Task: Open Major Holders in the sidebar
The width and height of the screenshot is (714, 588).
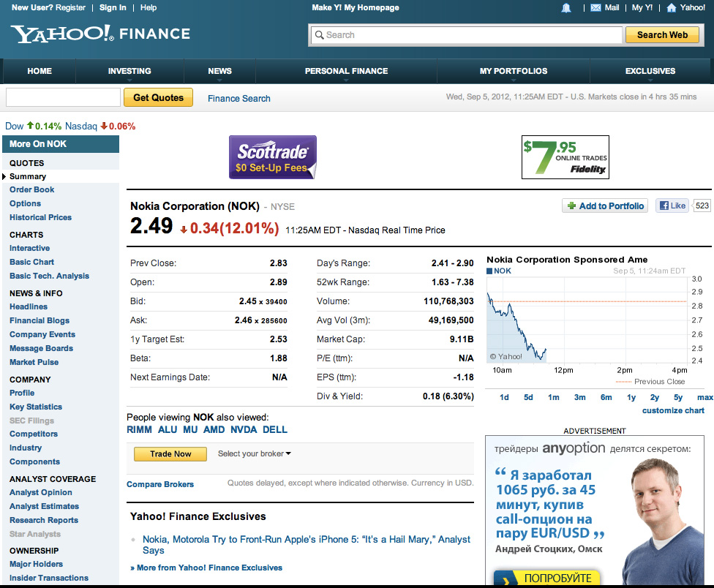Action: (x=36, y=564)
